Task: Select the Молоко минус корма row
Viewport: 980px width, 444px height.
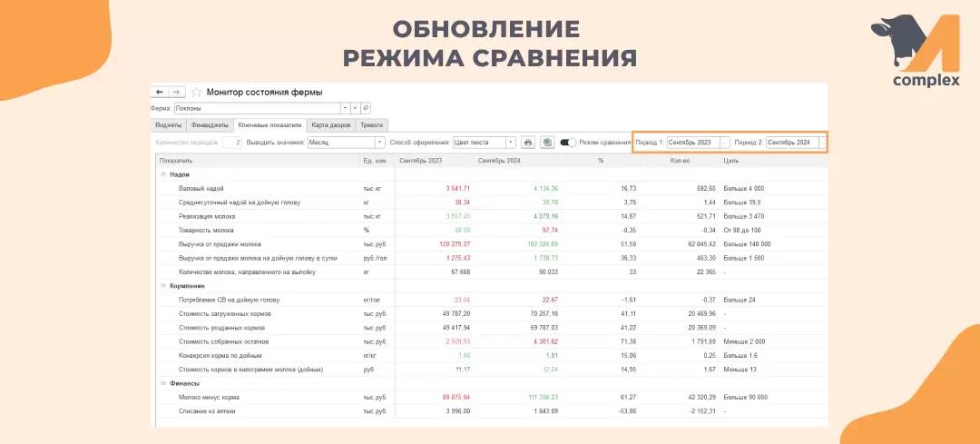Action: pyautogui.click(x=492, y=397)
